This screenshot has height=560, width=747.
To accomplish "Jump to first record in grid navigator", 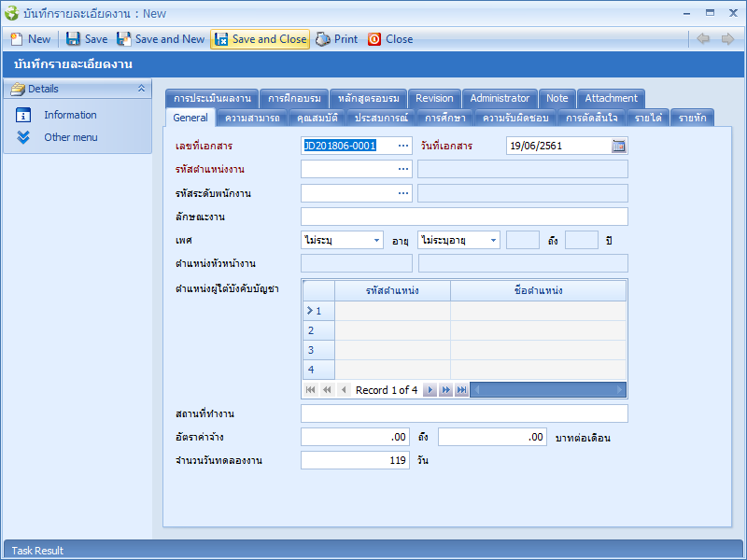I will (x=311, y=390).
